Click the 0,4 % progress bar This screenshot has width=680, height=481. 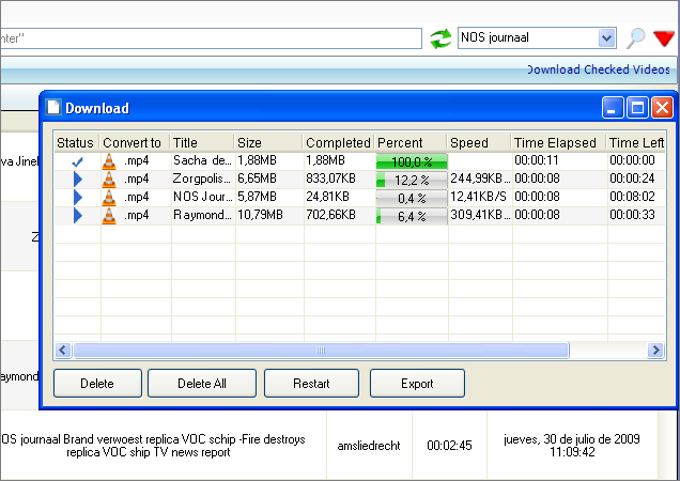(x=412, y=198)
